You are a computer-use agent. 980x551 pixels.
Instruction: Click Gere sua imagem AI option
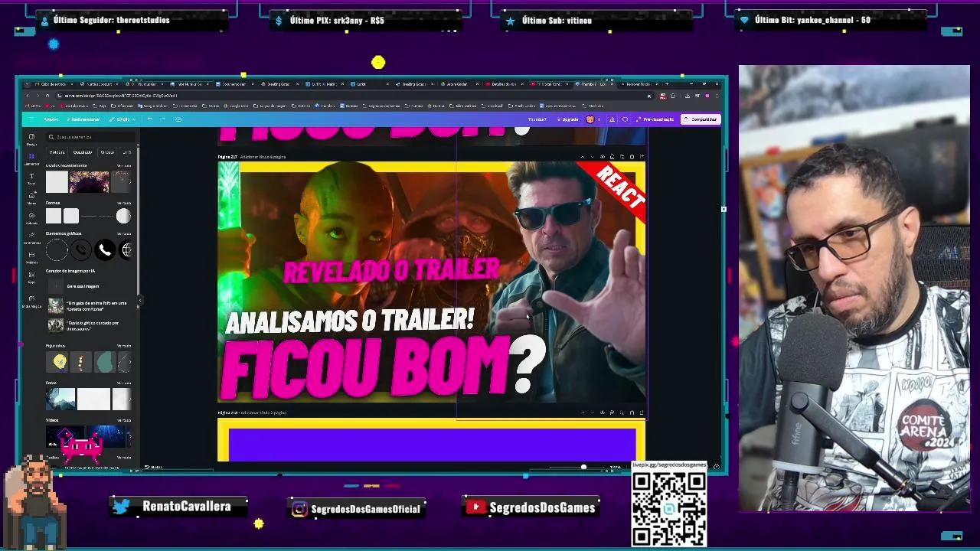coord(83,286)
